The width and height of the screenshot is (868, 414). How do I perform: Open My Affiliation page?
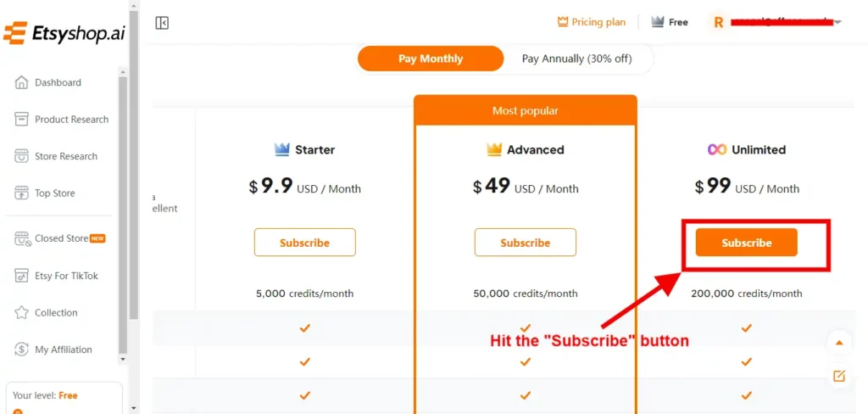[53, 350]
